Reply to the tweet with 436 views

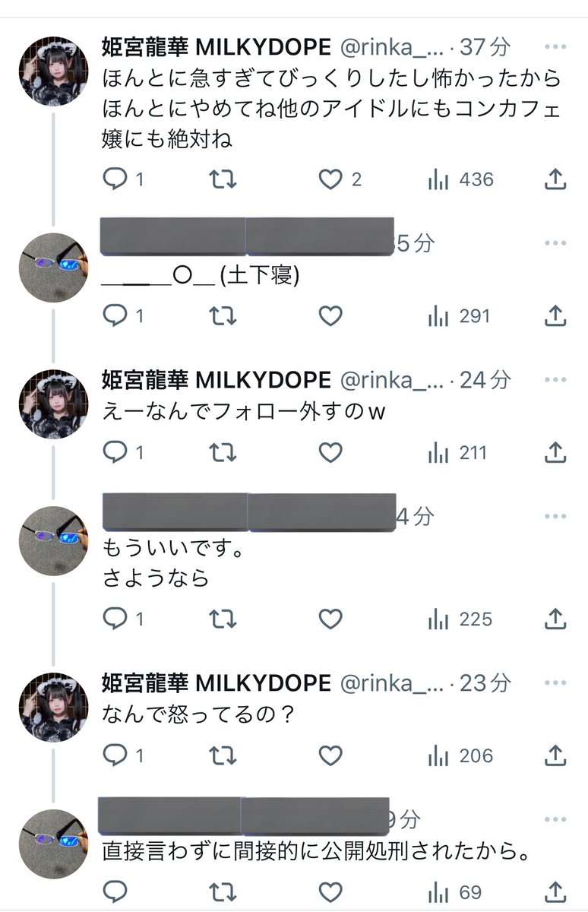pyautogui.click(x=115, y=179)
